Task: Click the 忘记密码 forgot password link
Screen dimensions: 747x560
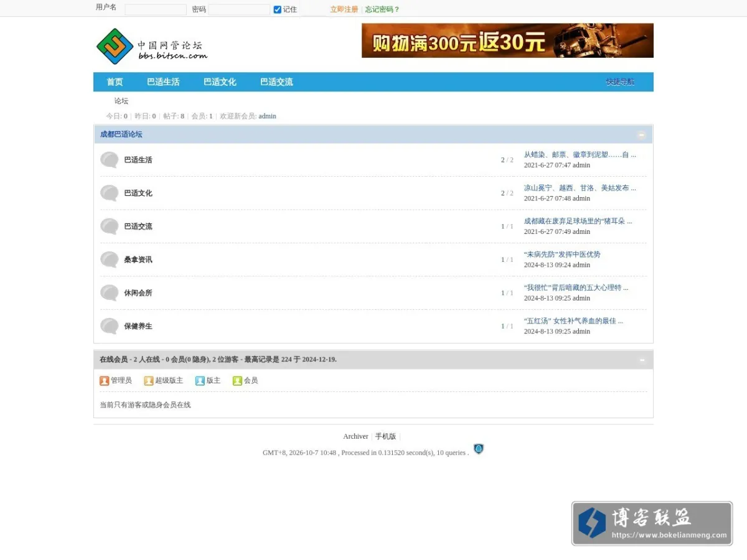Action: pos(382,9)
